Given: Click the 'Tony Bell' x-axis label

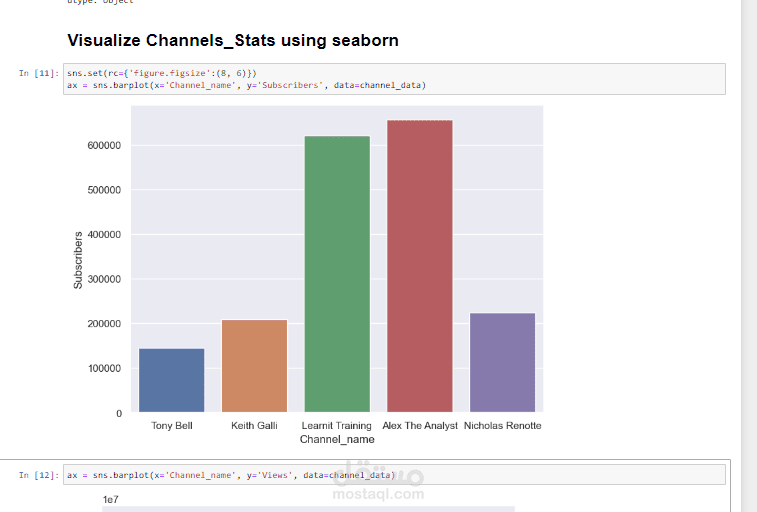Looking at the screenshot, I should [172, 425].
